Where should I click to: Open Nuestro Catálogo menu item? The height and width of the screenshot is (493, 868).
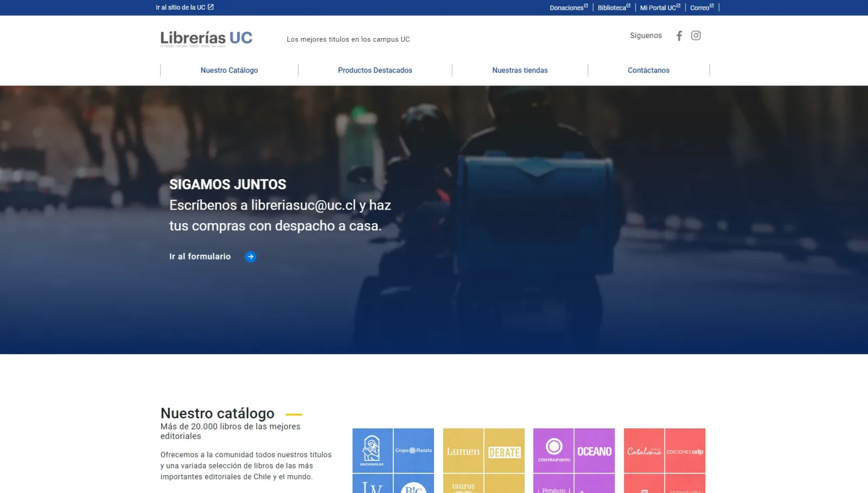(x=229, y=70)
